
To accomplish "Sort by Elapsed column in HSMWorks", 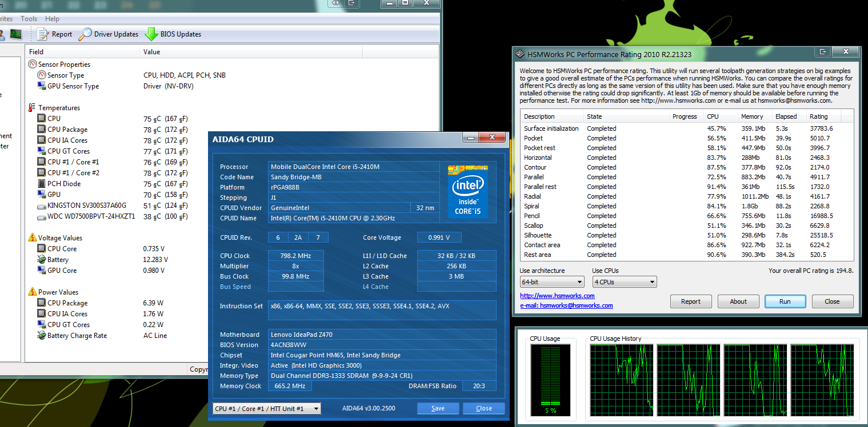I will tap(790, 116).
